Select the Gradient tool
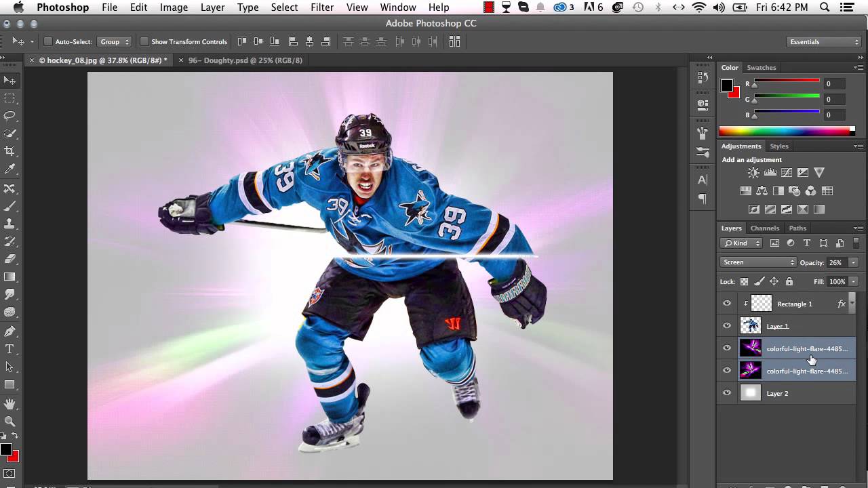The width and height of the screenshot is (868, 488). (9, 277)
